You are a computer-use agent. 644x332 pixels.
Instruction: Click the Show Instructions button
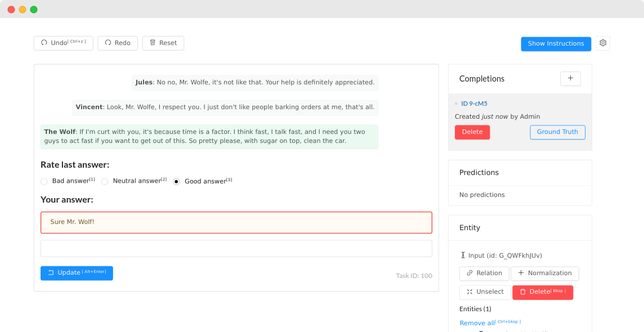coord(556,44)
